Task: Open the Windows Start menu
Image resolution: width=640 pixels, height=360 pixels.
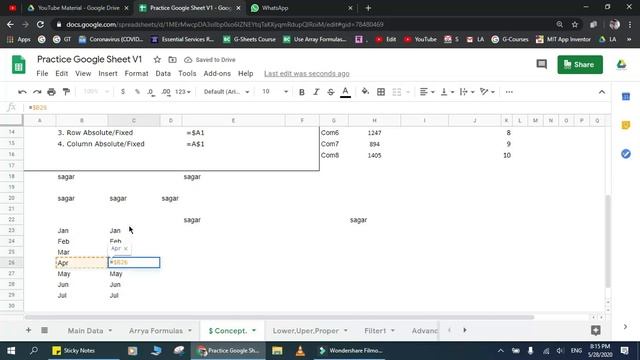Action: [11, 351]
